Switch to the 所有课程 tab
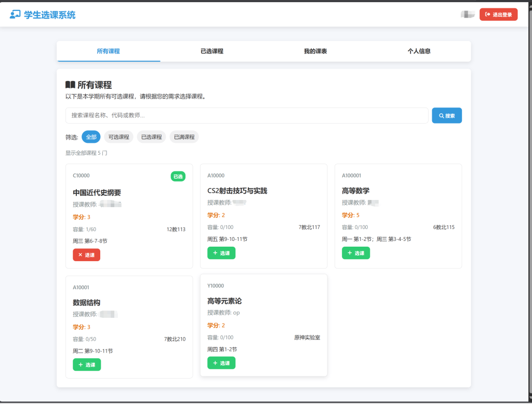 click(x=108, y=51)
